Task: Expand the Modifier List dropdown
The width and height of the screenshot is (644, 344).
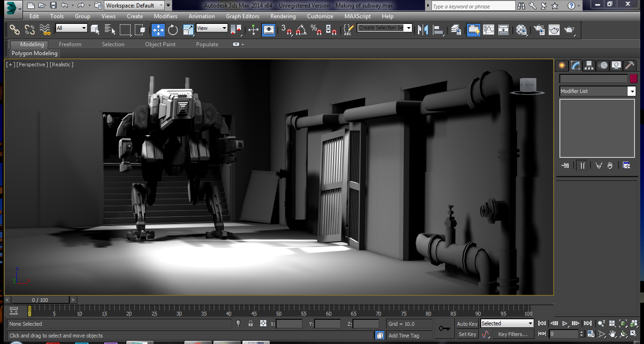Action: coord(598,91)
